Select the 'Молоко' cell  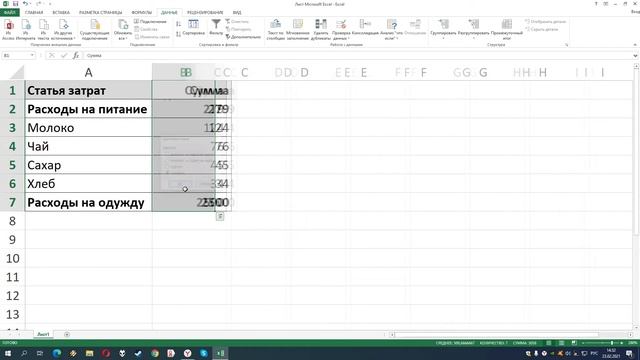[x=88, y=128]
